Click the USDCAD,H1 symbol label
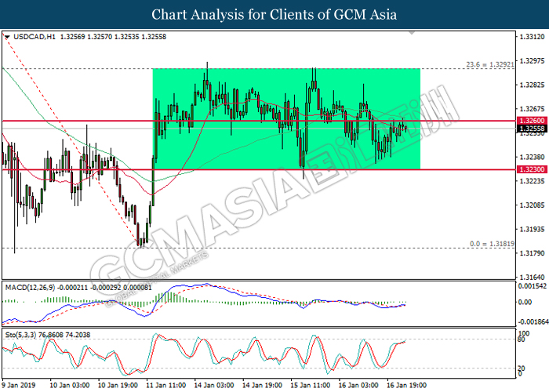Image resolution: width=549 pixels, height=392 pixels. [35, 37]
